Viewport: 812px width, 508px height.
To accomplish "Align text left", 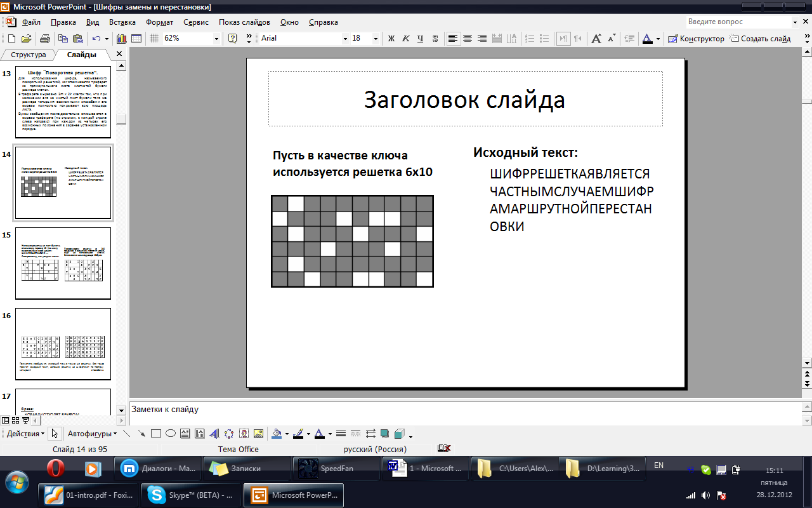I will pos(453,38).
